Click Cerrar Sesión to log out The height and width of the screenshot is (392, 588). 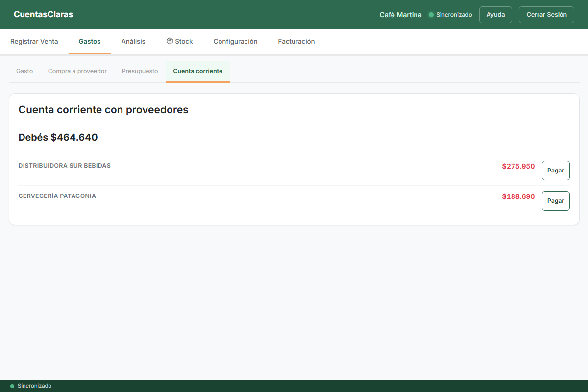pyautogui.click(x=546, y=15)
